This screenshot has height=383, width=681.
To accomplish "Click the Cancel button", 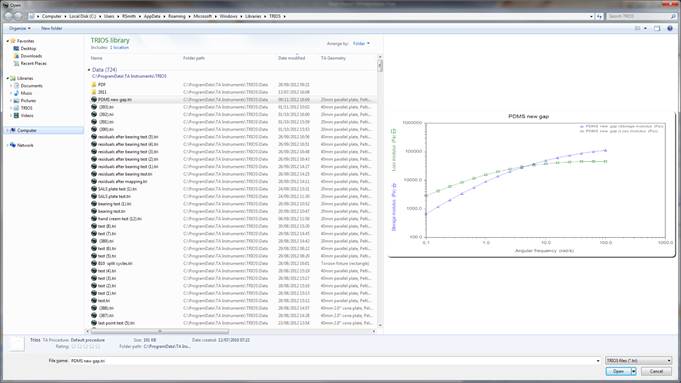I will click(x=656, y=371).
